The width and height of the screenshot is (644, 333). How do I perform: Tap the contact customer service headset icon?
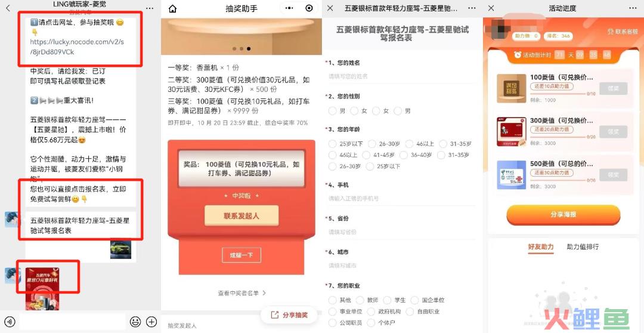point(611,32)
